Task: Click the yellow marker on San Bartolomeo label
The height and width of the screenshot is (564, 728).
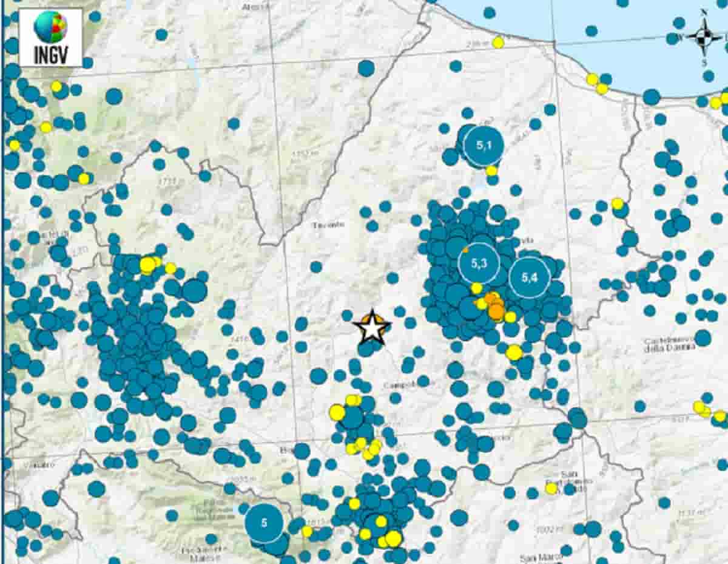Action: (551, 488)
